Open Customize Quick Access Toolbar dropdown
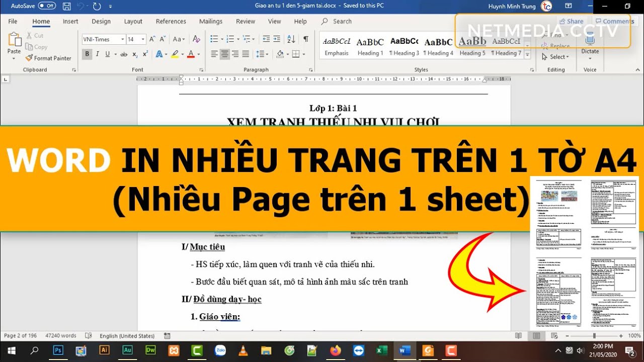The height and width of the screenshot is (362, 644). (x=110, y=7)
